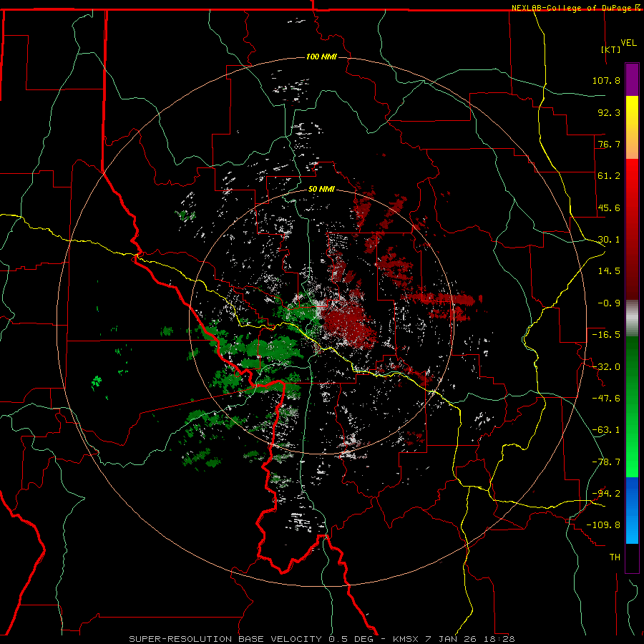Click the 14.5 scale value
The width and height of the screenshot is (644, 644).
(609, 271)
